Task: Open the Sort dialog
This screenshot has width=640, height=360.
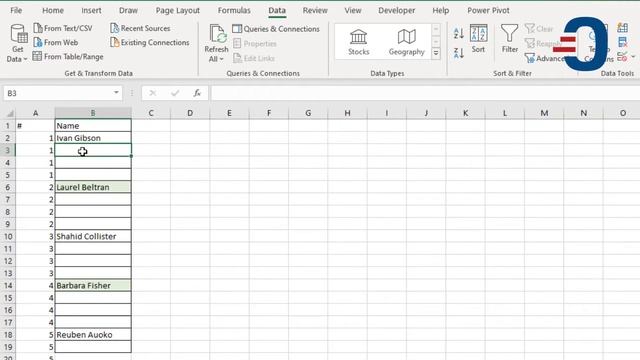Action: point(478,39)
